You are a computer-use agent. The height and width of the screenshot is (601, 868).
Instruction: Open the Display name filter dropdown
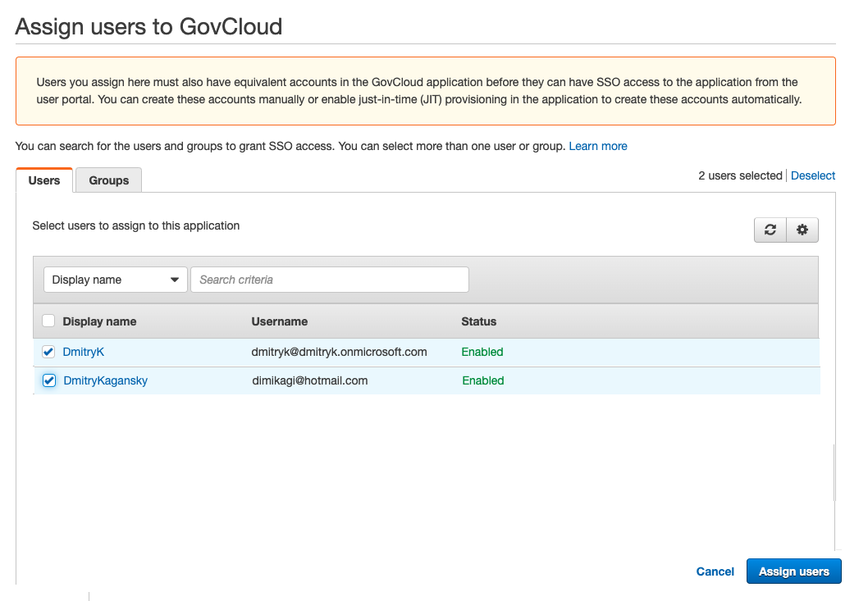pyautogui.click(x=115, y=280)
